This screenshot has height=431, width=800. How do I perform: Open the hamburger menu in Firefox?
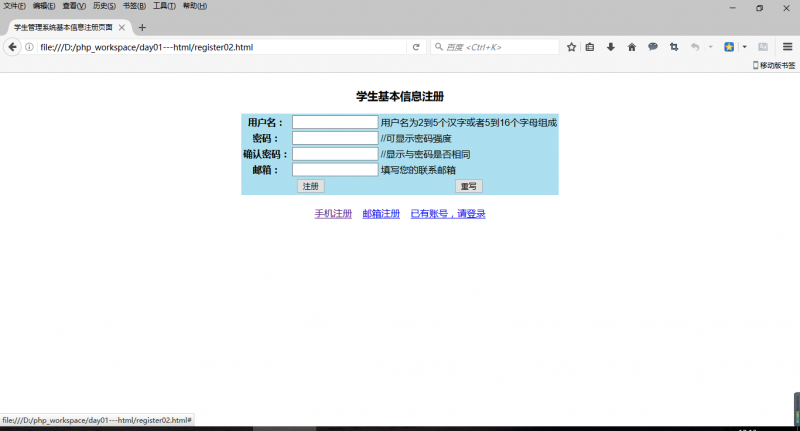[787, 47]
